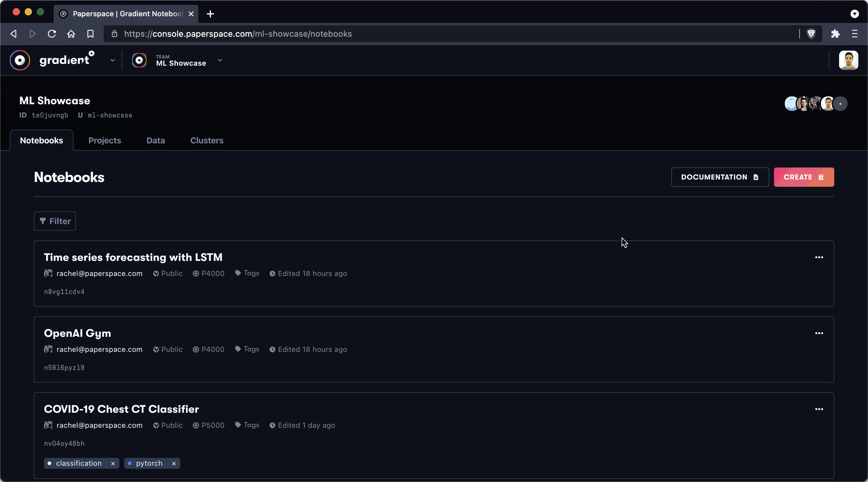Go to browser home page

pyautogui.click(x=71, y=34)
